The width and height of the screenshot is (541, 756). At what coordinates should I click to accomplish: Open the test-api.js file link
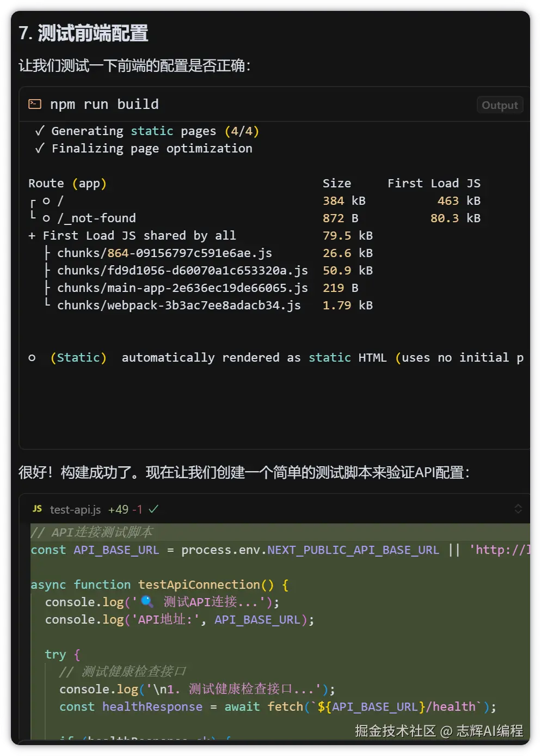point(75,510)
